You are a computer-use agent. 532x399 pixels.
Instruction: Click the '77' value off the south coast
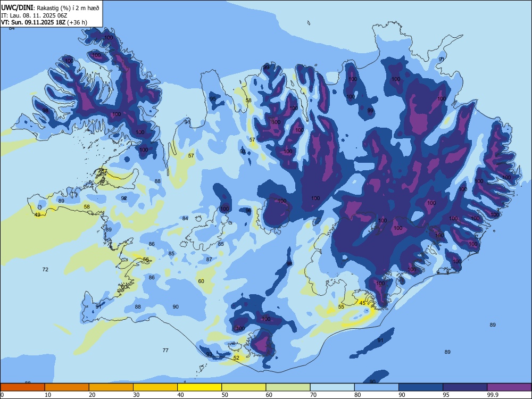pyautogui.click(x=165, y=350)
